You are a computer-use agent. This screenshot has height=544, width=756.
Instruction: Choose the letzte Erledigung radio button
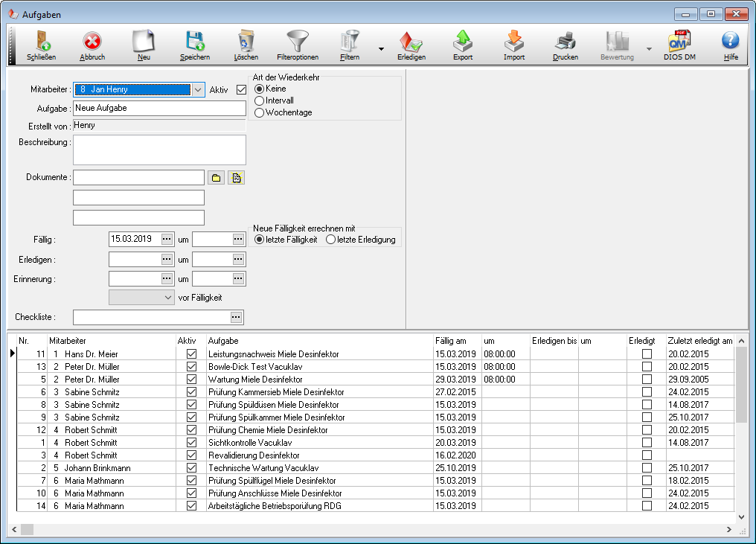[330, 240]
